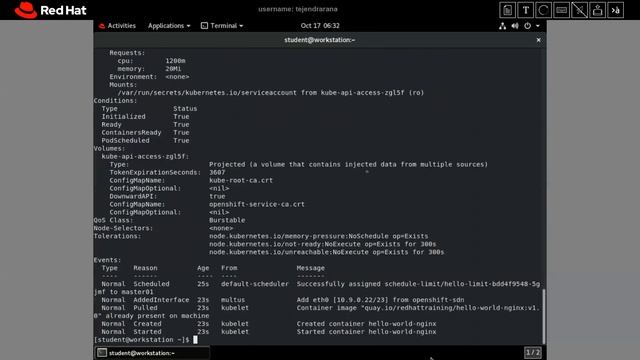640x360 pixels.
Task: Click the power icon in top bar
Action: point(527,26)
